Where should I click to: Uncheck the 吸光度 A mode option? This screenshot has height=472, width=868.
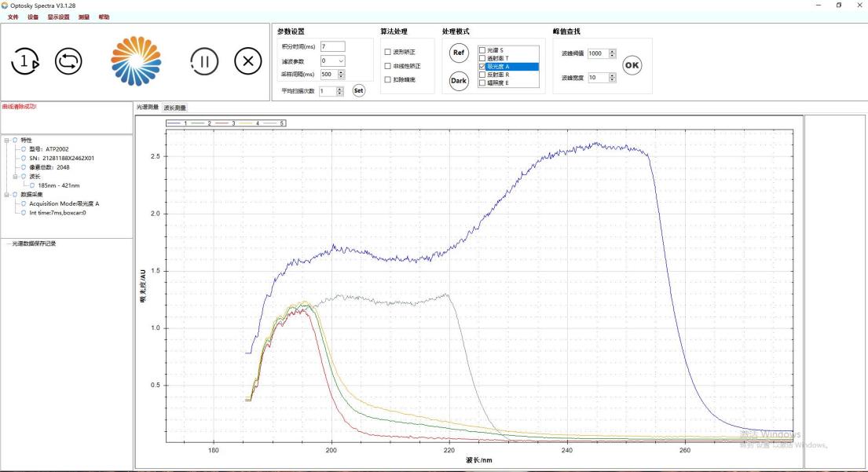click(482, 67)
